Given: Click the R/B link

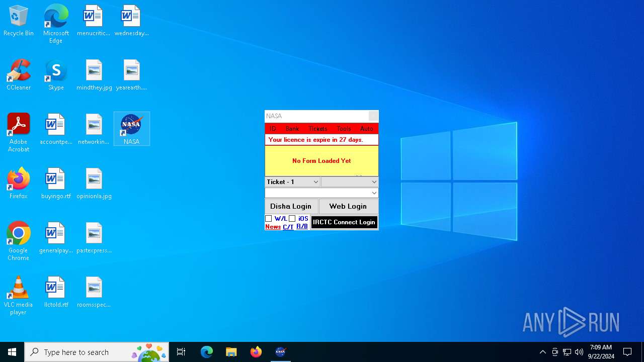Looking at the screenshot, I should [302, 226].
